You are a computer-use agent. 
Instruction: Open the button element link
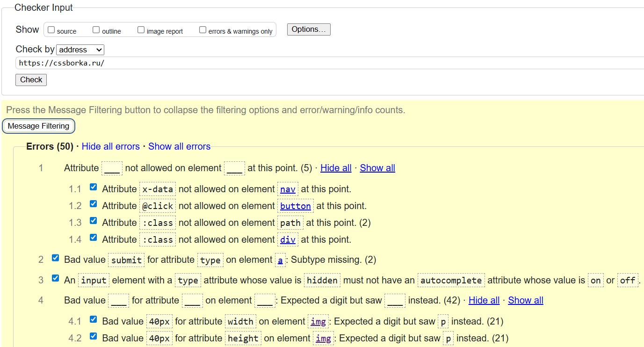click(295, 206)
